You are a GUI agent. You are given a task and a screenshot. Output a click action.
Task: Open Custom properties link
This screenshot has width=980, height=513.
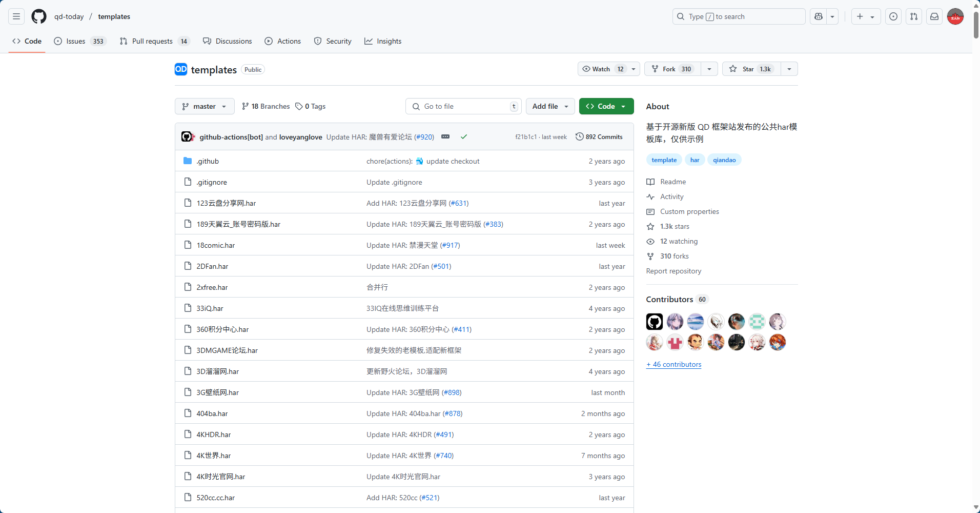point(683,211)
